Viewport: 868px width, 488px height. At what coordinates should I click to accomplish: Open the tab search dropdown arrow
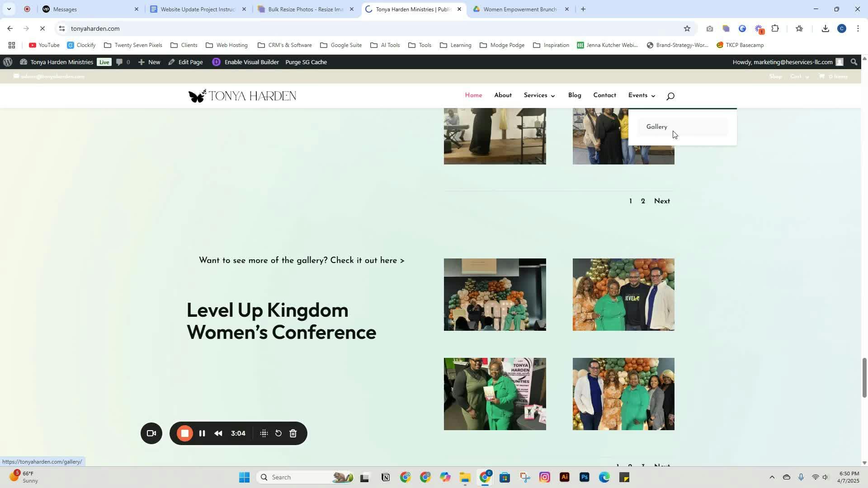coord(9,9)
